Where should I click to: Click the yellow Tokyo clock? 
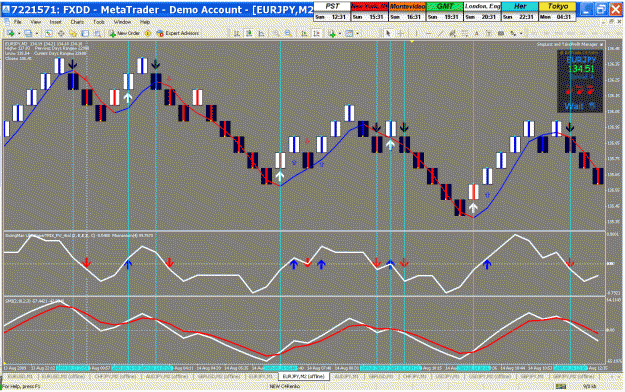click(x=557, y=11)
